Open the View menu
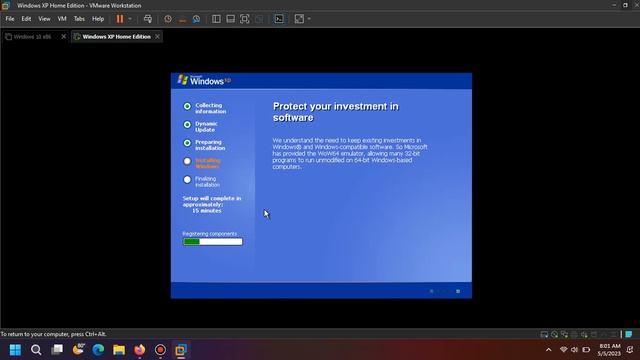The image size is (640, 360). click(44, 19)
